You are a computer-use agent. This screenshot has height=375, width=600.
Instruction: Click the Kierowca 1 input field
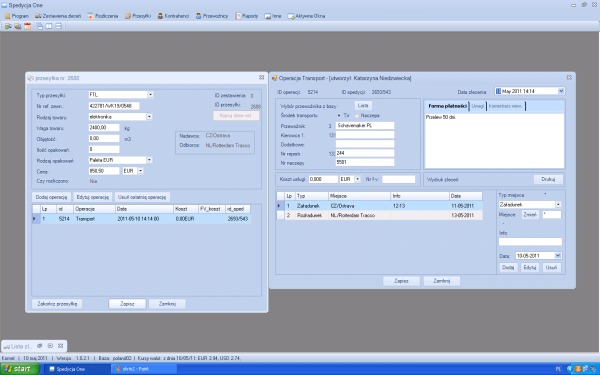coord(365,135)
